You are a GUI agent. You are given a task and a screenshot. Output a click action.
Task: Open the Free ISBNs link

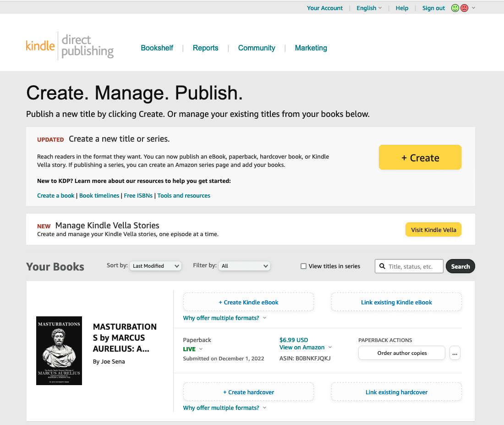pos(138,196)
